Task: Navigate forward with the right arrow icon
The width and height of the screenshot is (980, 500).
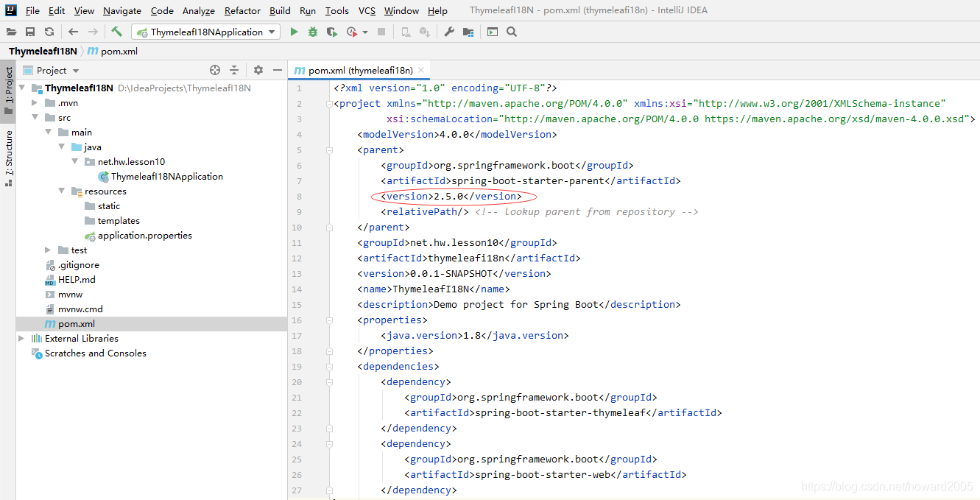Action: coord(93,32)
